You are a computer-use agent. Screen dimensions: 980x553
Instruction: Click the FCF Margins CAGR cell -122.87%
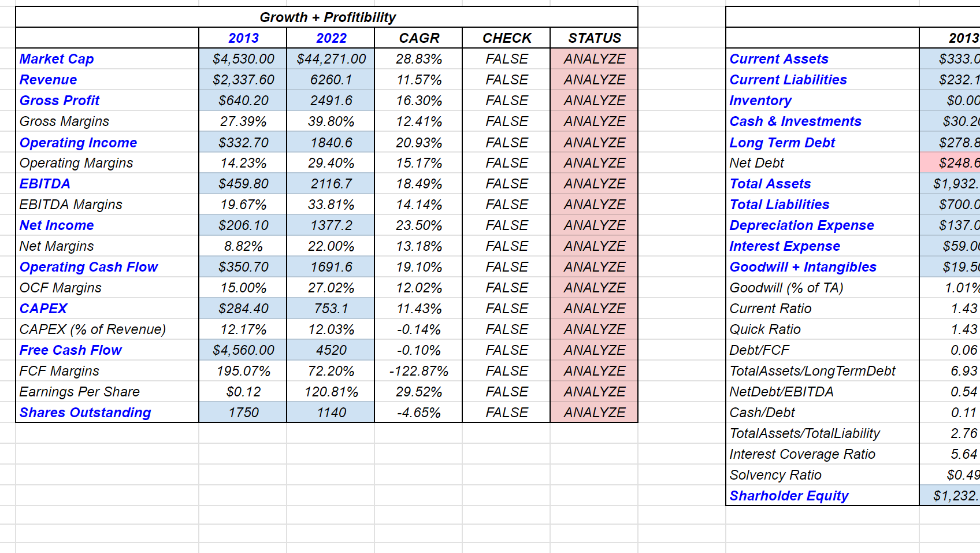[x=419, y=371]
